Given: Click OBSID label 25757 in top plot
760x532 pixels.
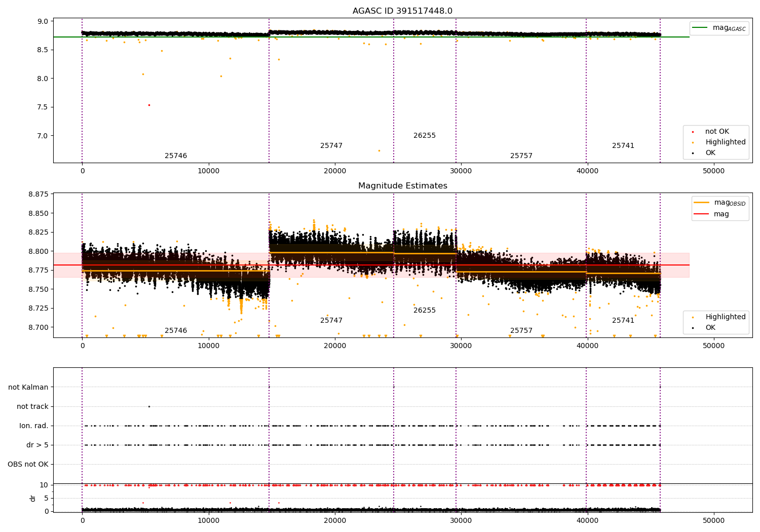Looking at the screenshot, I should tap(521, 156).
